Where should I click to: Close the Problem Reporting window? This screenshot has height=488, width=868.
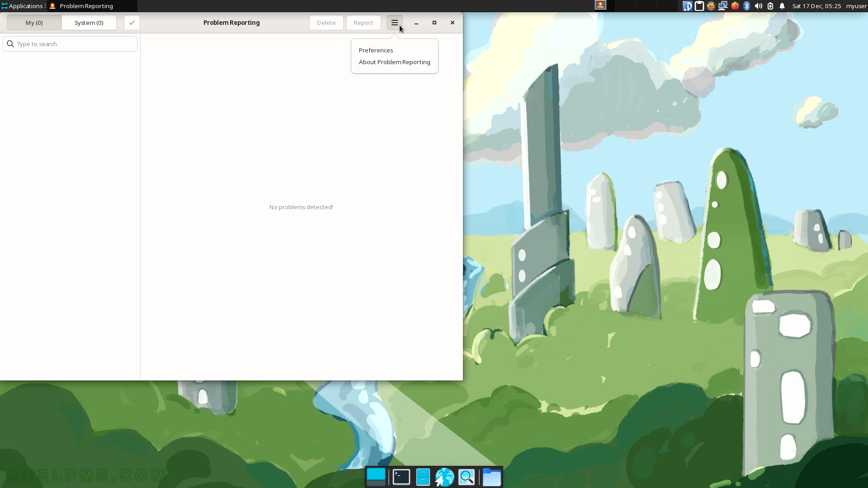click(x=453, y=23)
